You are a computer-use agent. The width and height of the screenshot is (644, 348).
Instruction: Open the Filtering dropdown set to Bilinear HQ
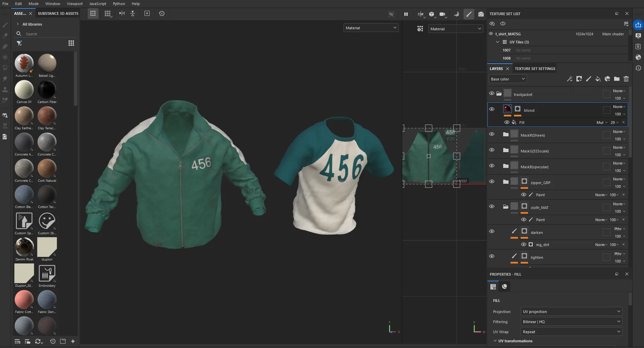pyautogui.click(x=571, y=322)
